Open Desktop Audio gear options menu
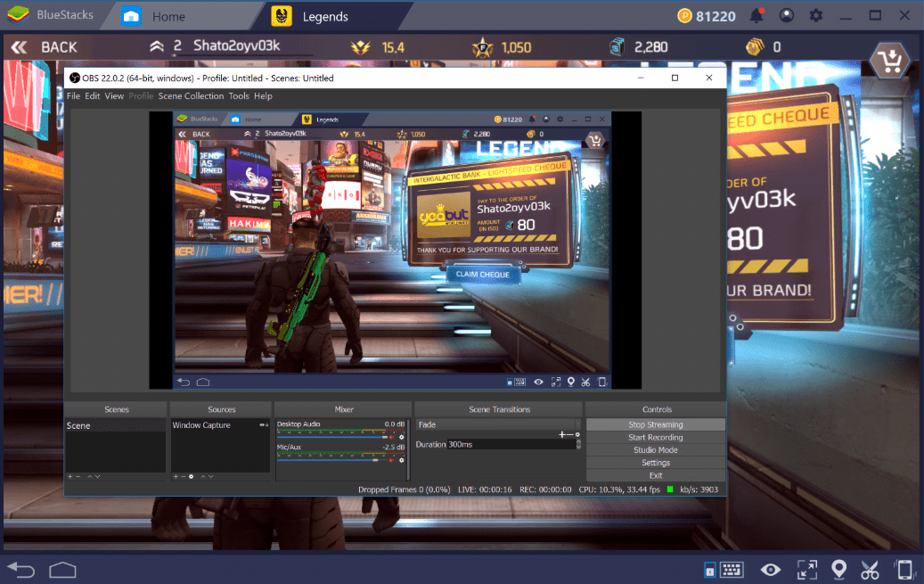 click(402, 437)
